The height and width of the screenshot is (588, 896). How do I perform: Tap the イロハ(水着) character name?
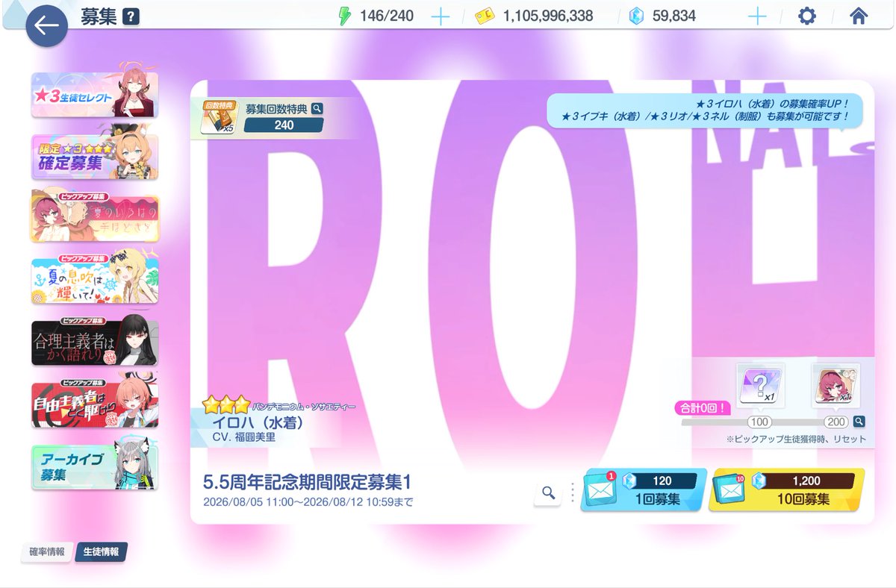click(x=258, y=422)
